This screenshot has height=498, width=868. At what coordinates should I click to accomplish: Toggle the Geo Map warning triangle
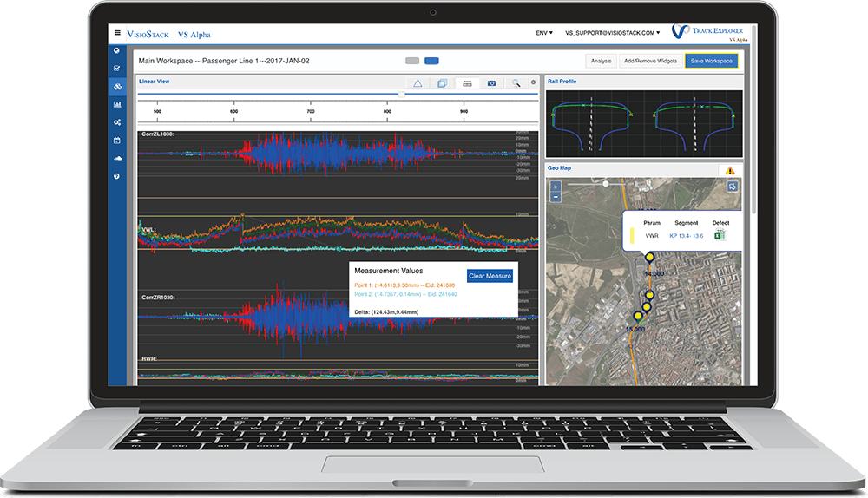[x=730, y=171]
